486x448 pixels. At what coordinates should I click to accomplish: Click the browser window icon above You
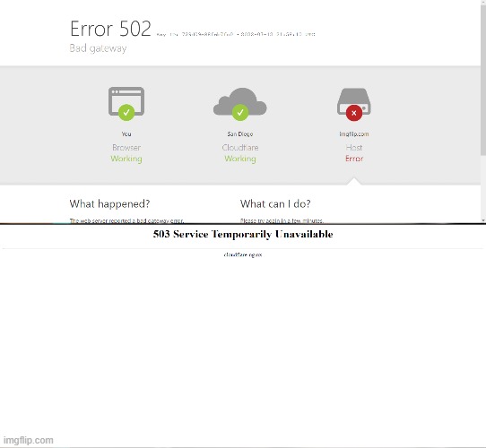[126, 104]
